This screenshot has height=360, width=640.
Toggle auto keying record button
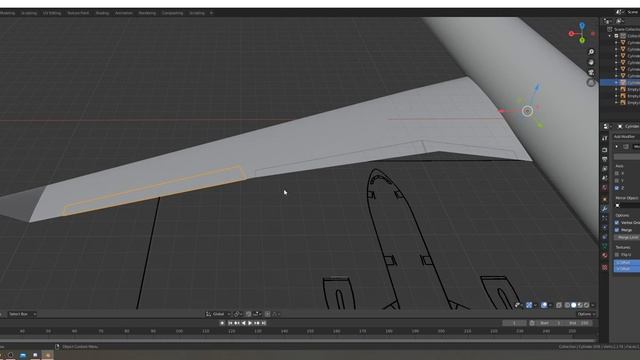point(222,323)
